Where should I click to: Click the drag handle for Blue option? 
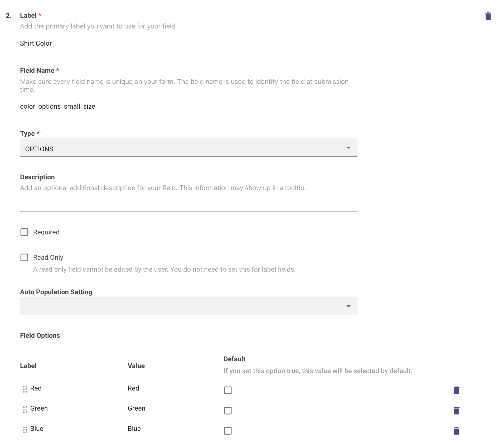(x=25, y=430)
